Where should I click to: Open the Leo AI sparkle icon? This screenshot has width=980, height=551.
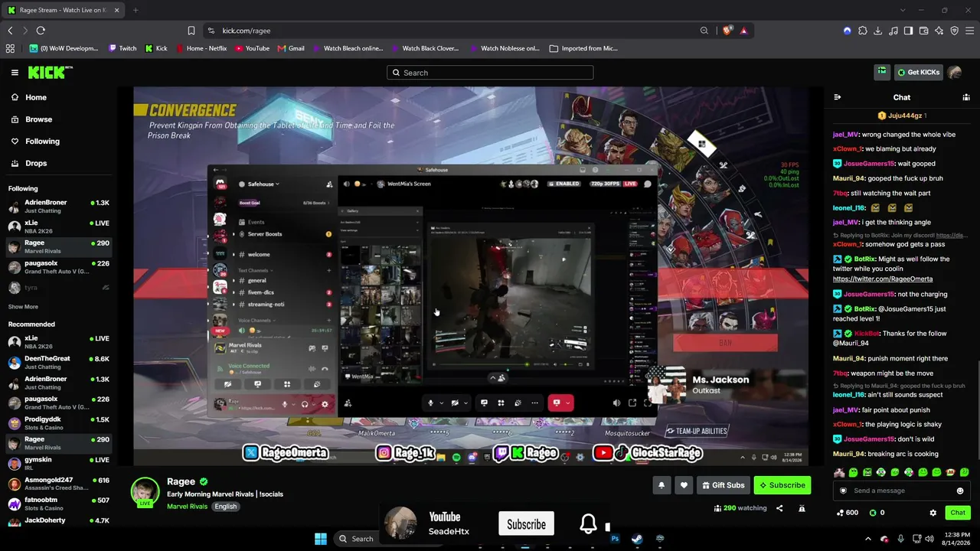[x=939, y=31]
